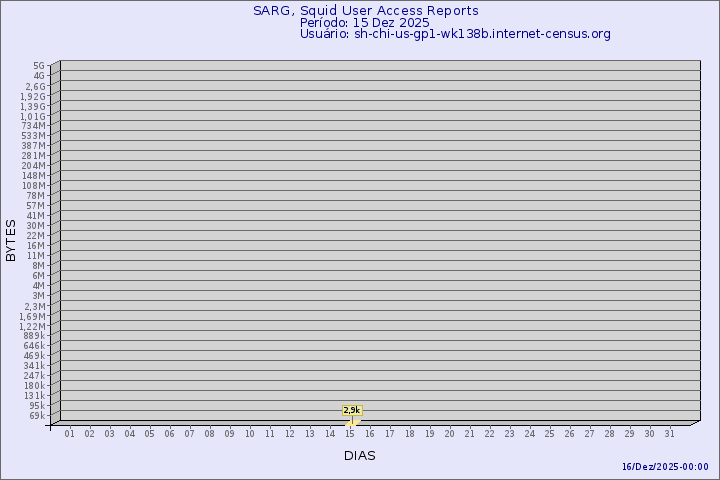Click day 16 on the horizontal axis

(370, 434)
